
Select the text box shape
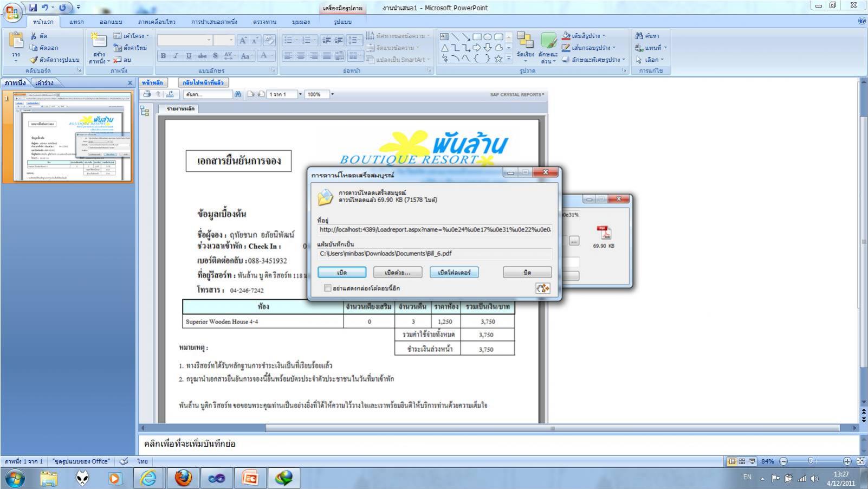point(444,37)
